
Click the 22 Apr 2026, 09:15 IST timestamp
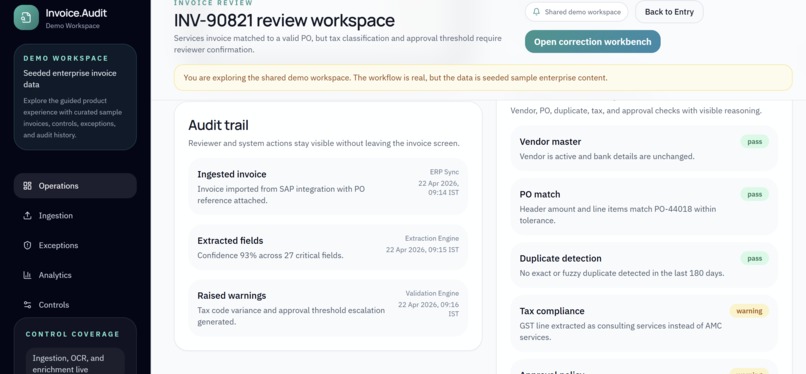click(423, 250)
